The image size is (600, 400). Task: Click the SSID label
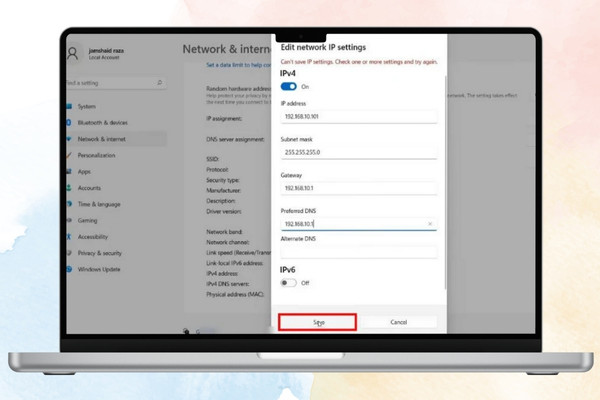pyautogui.click(x=212, y=159)
